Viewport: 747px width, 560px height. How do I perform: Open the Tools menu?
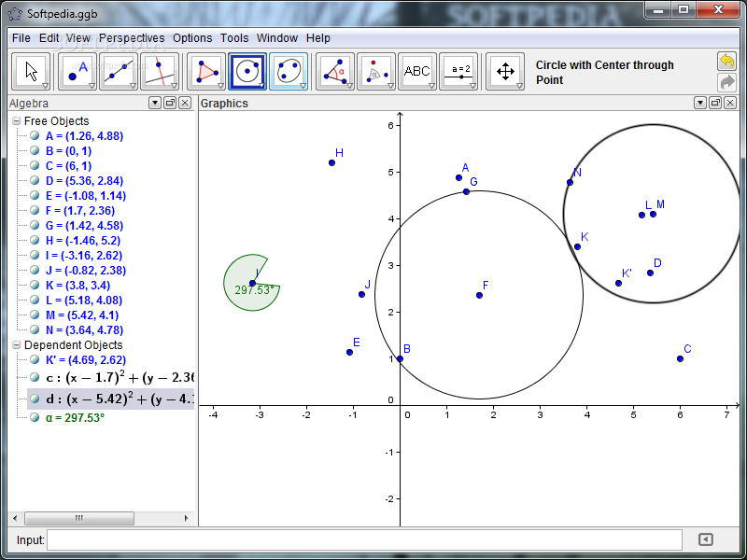tap(234, 38)
